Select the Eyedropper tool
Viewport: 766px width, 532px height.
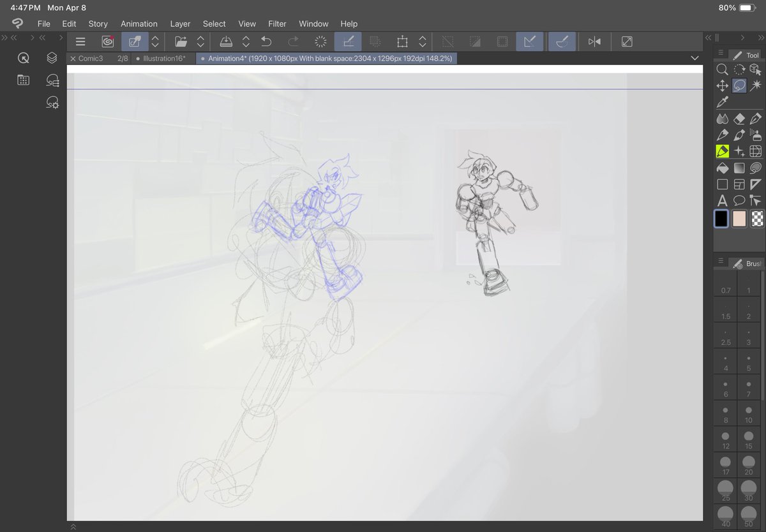click(723, 102)
